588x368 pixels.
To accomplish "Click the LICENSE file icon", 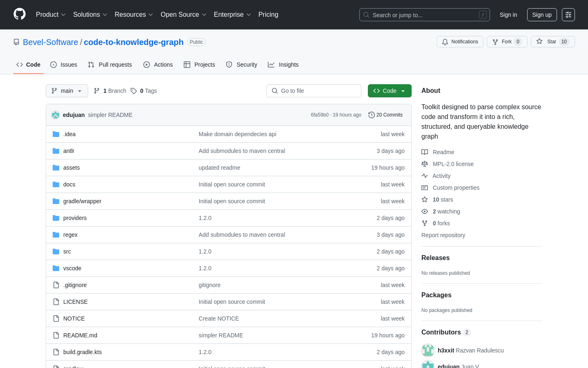I will [56, 302].
